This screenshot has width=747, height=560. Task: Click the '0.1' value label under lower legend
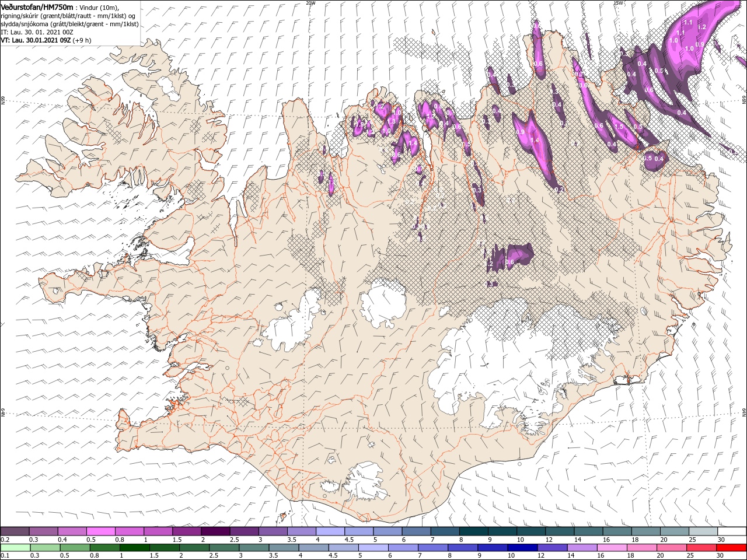coord(4,555)
